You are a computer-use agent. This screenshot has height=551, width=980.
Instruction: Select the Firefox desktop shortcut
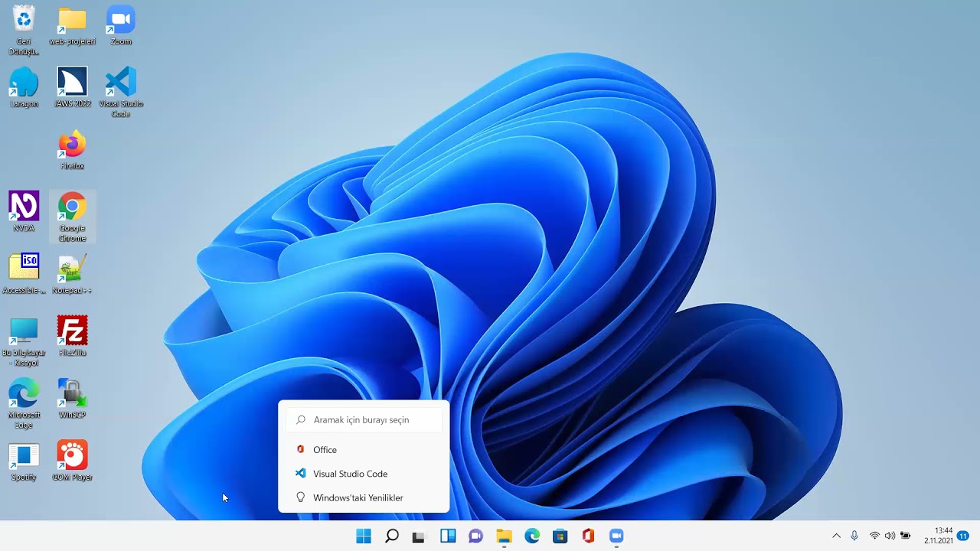72,149
